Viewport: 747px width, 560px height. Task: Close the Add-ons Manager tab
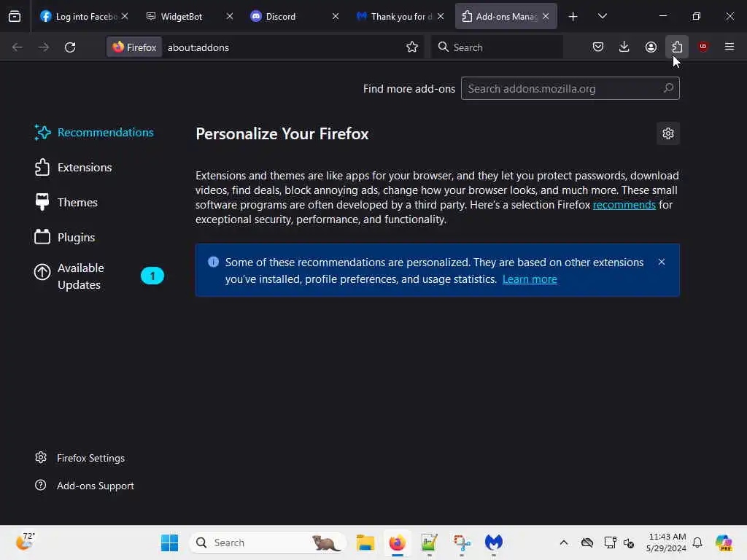coord(546,16)
